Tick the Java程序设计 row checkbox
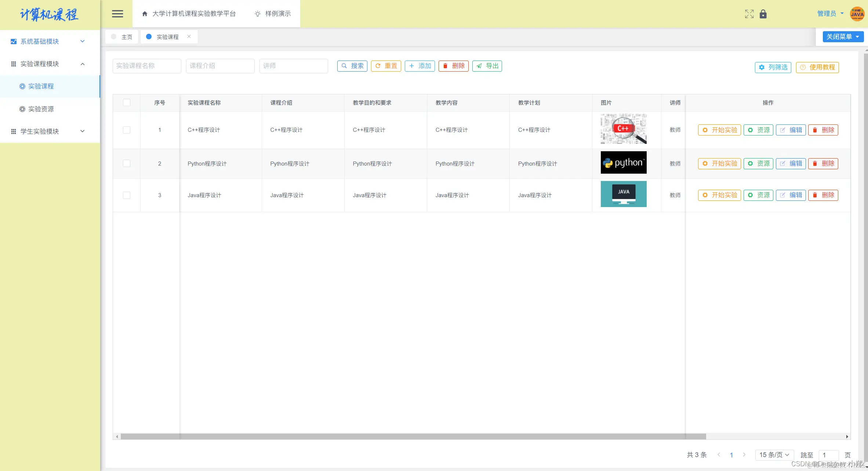Viewport: 868px width, 471px height. [x=127, y=195]
